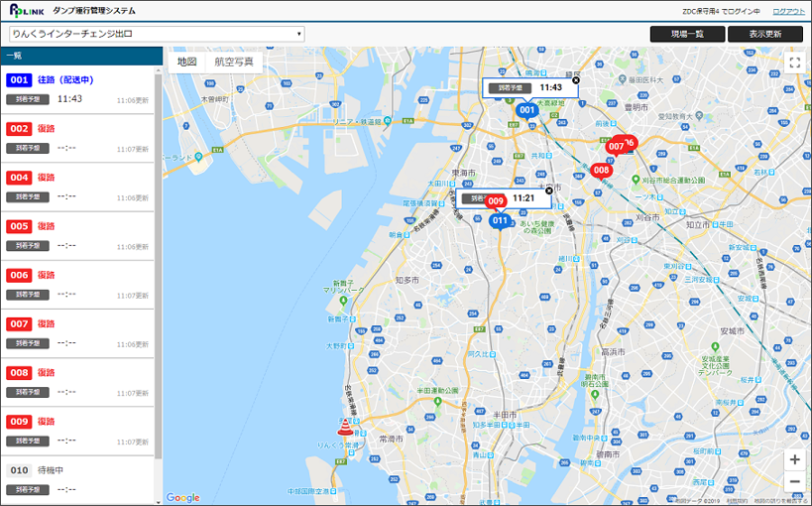Viewport: 812px width, 506px height.
Task: Close the 11:43 arrival popup
Action: click(x=576, y=80)
